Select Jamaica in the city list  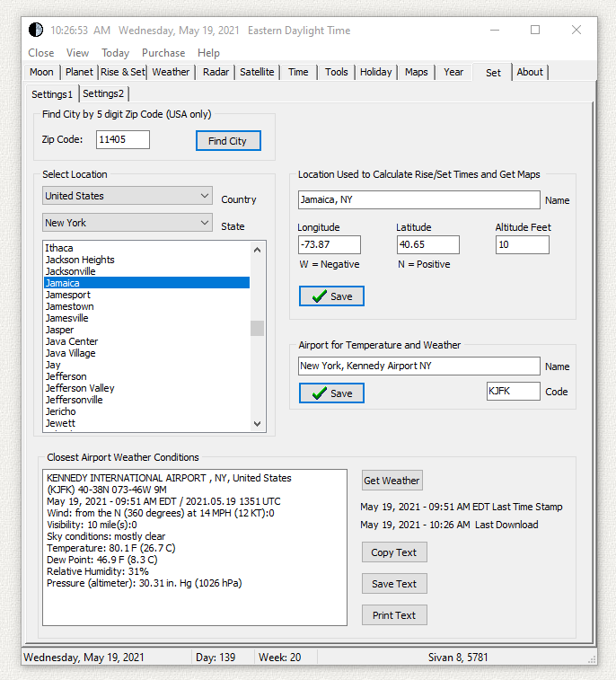pos(147,283)
